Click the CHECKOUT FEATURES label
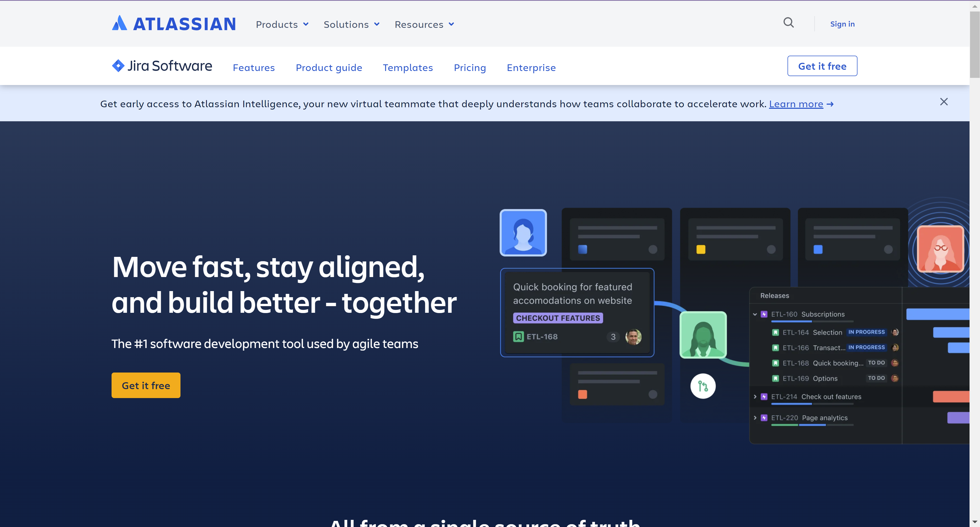This screenshot has height=527, width=980. (558, 318)
